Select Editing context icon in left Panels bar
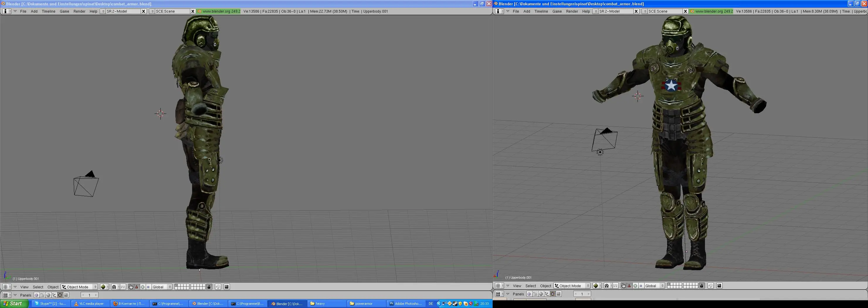 pyautogui.click(x=60, y=295)
